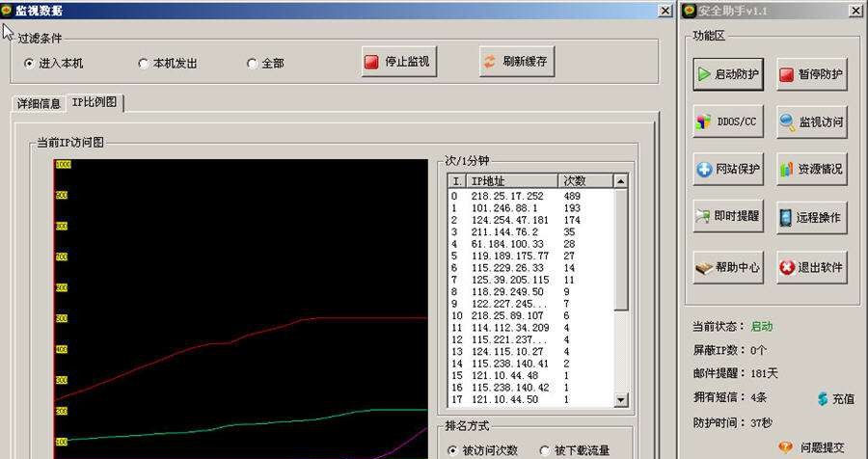Screen dimensions: 868x459
Task: Select row 115.238.140.42 in IP list
Action: (x=530, y=388)
